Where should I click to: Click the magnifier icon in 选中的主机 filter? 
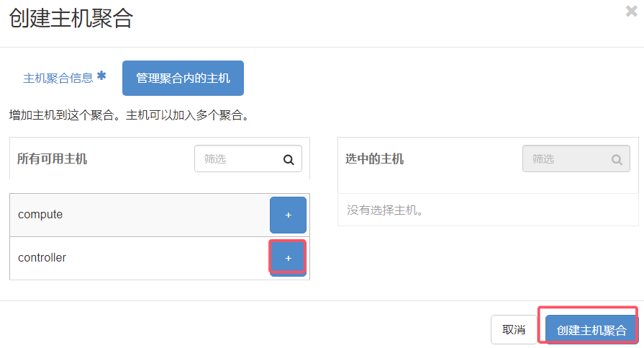pos(617,159)
